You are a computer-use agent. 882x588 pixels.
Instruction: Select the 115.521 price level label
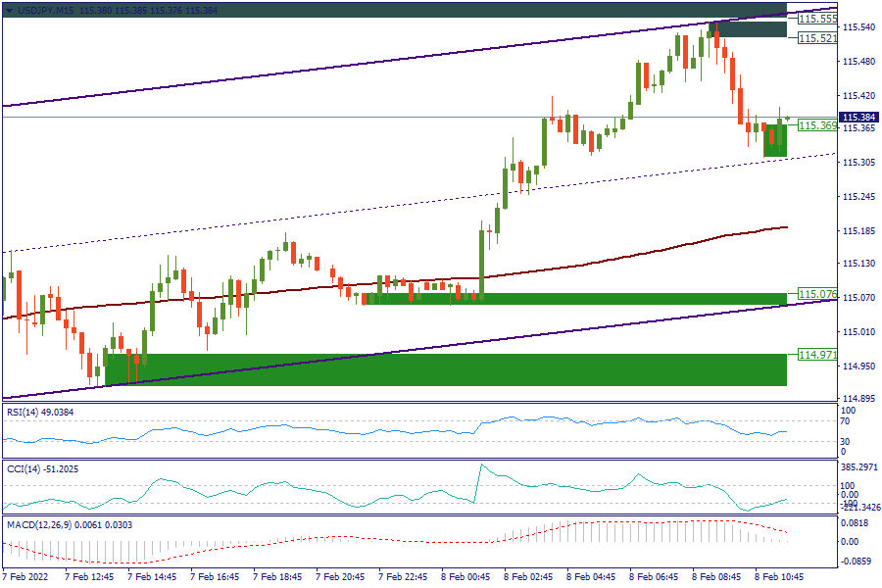click(x=816, y=38)
